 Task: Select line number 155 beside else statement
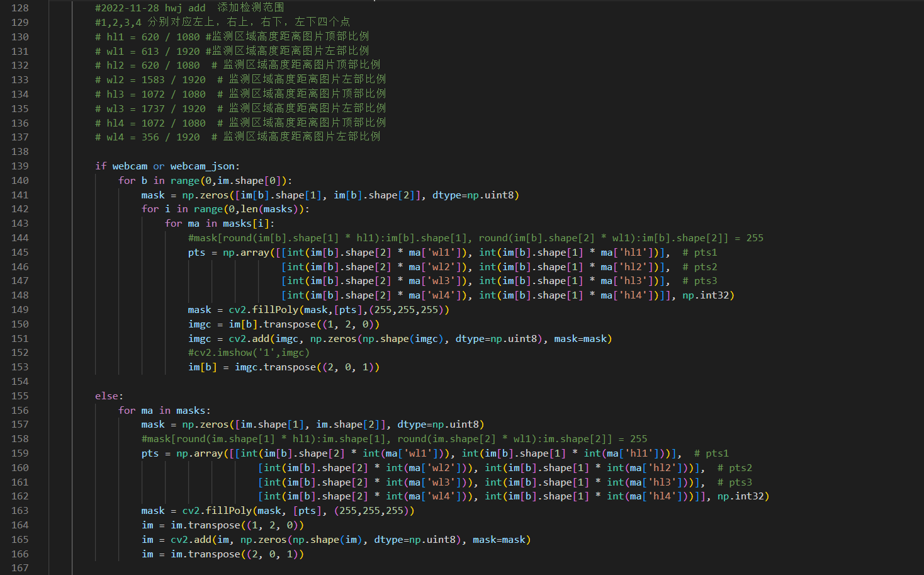20,396
